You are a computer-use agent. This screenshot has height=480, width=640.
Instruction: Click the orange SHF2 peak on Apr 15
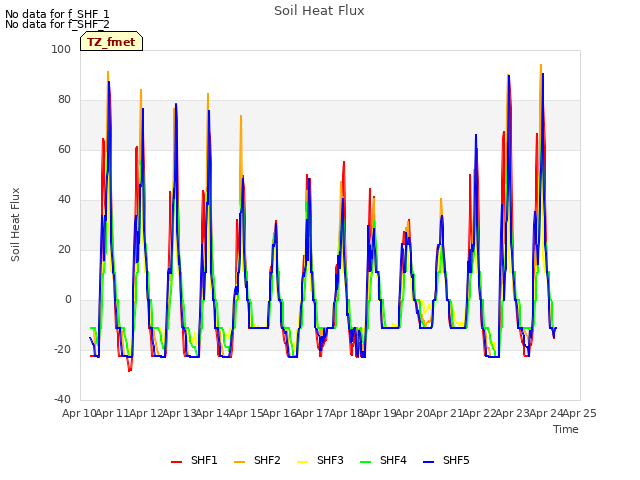point(241,116)
